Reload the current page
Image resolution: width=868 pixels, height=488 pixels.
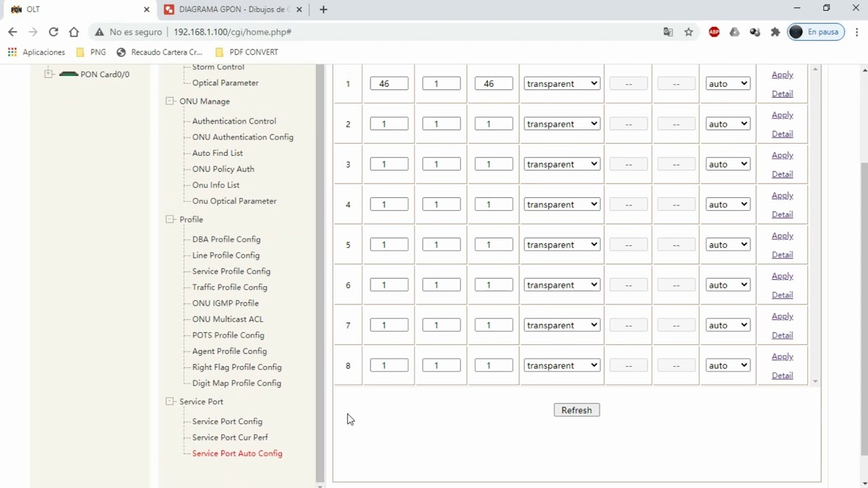pos(54,32)
